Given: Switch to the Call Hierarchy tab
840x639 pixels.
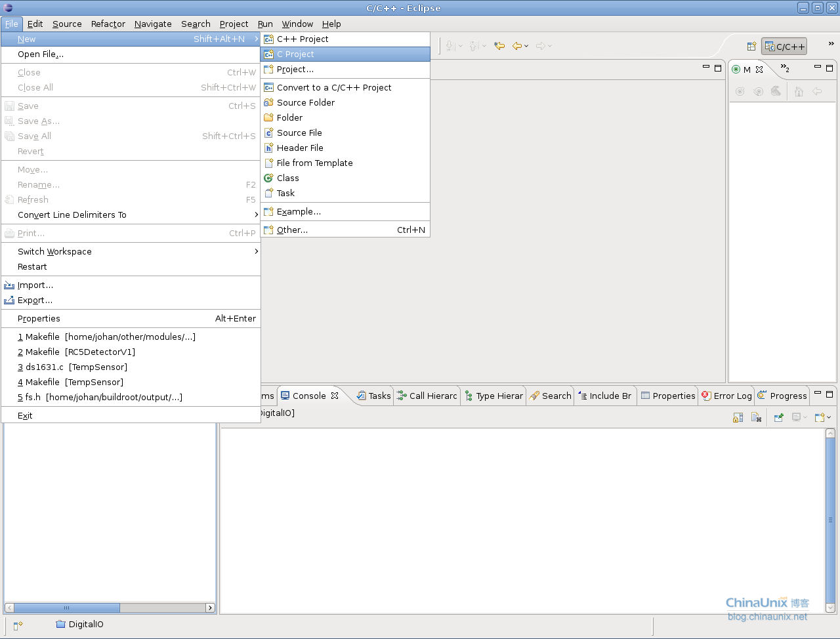Looking at the screenshot, I should tap(427, 396).
